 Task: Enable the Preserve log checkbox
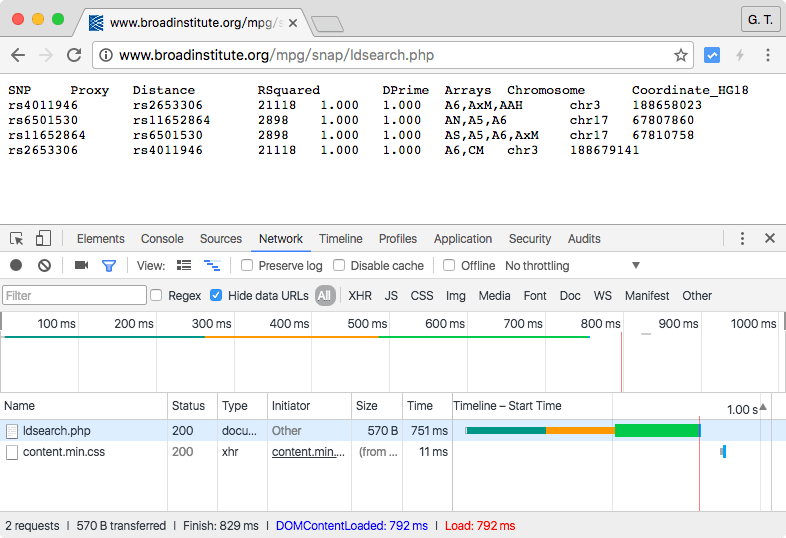click(x=247, y=266)
